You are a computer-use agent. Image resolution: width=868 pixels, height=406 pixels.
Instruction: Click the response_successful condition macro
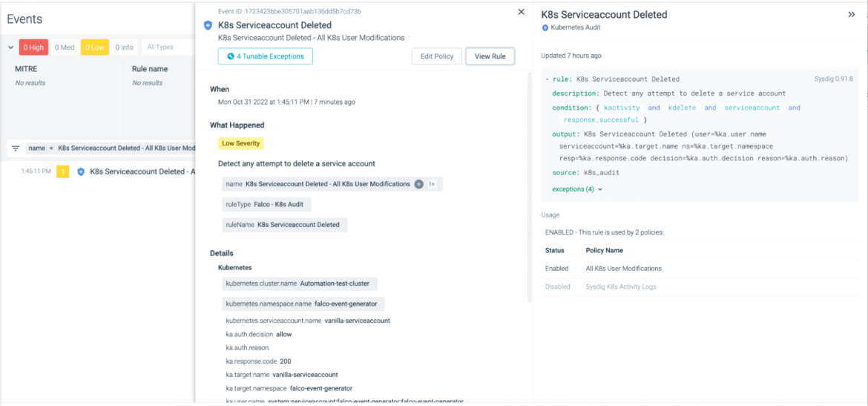[x=601, y=119]
